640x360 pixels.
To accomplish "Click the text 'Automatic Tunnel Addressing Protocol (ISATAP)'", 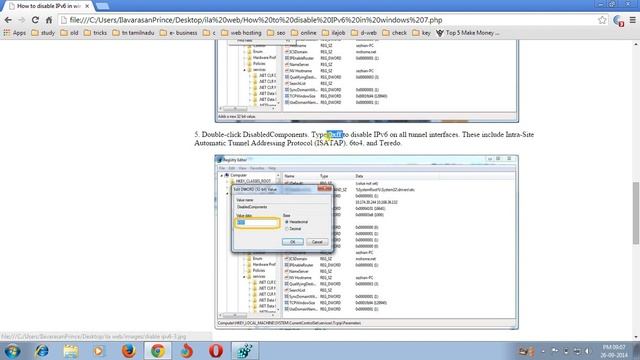I will click(270, 143).
